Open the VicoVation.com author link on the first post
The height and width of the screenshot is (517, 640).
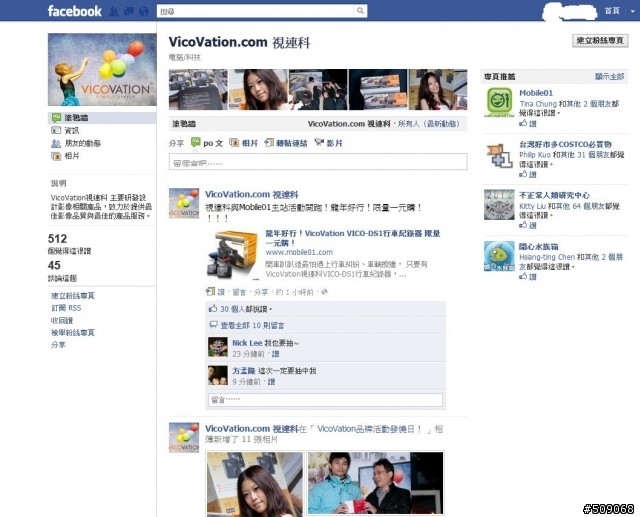[251, 195]
